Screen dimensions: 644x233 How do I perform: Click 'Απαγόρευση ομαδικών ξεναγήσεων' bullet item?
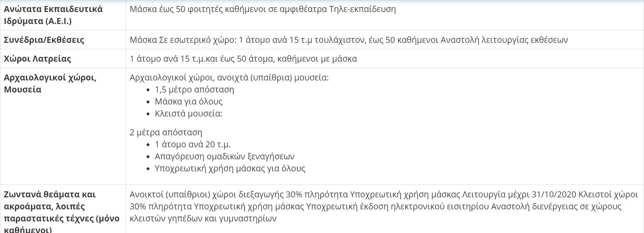point(225,156)
